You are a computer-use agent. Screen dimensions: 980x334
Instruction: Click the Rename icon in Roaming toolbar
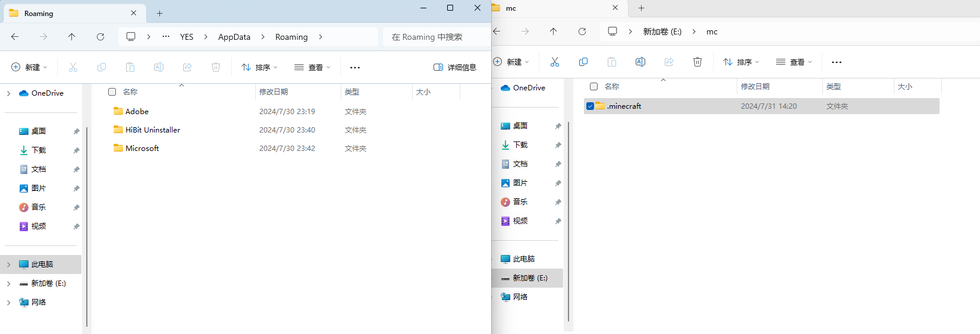click(x=159, y=67)
